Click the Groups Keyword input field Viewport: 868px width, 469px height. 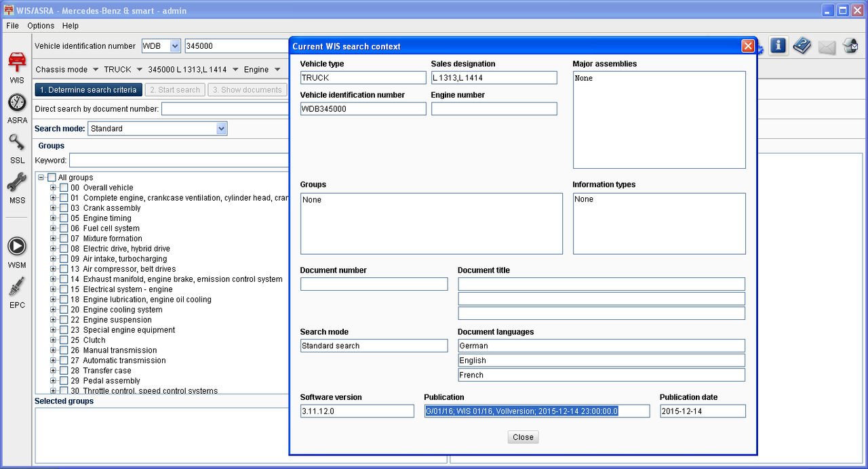click(x=179, y=161)
